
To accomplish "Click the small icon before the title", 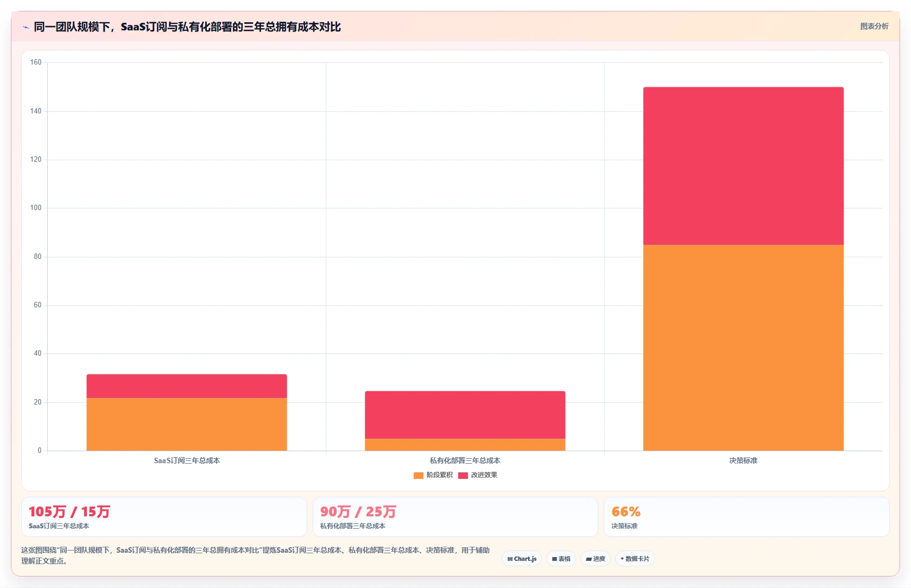I will tap(26, 27).
